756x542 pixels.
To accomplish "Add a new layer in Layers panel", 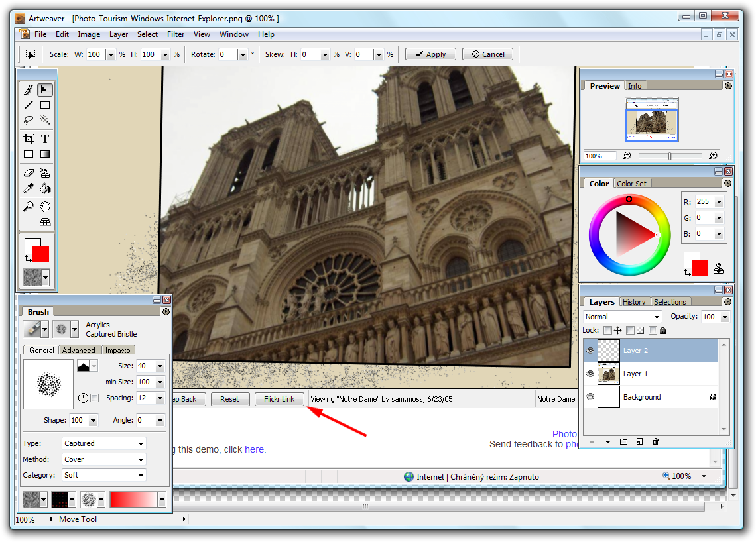I will coord(639,441).
